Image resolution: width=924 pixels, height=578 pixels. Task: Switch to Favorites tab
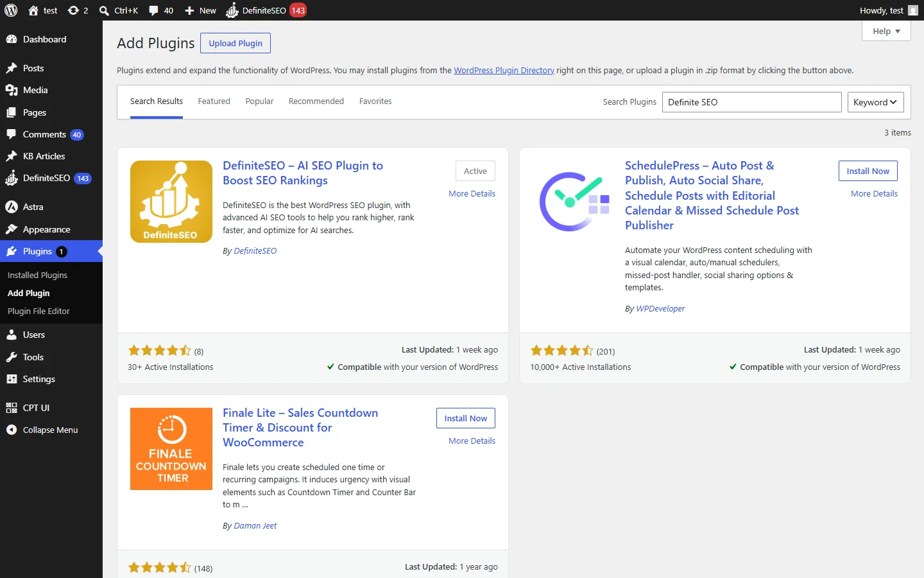tap(375, 101)
